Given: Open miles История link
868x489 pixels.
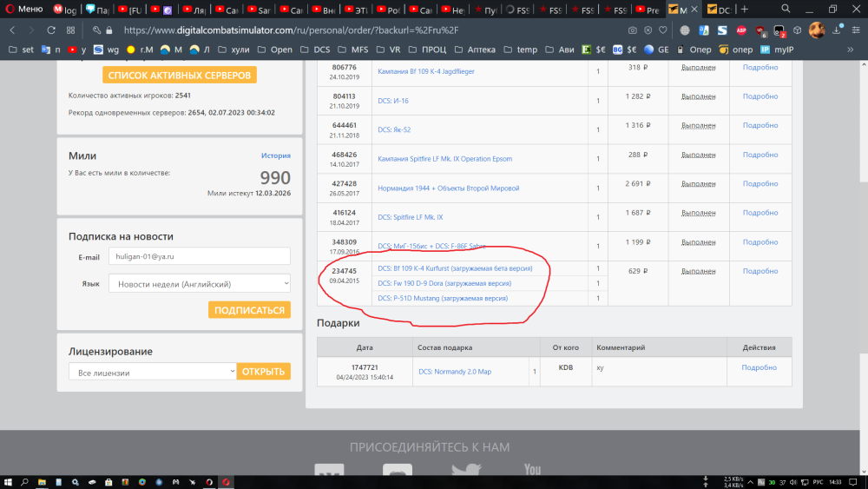Looking at the screenshot, I should pos(276,155).
